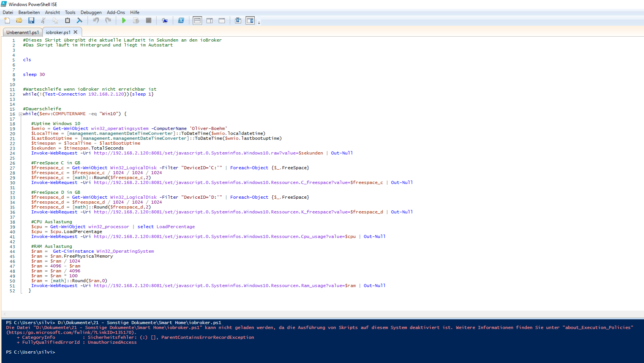Viewport: 644px width, 363px height.
Task: Open the Datei menu
Action: click(x=8, y=12)
